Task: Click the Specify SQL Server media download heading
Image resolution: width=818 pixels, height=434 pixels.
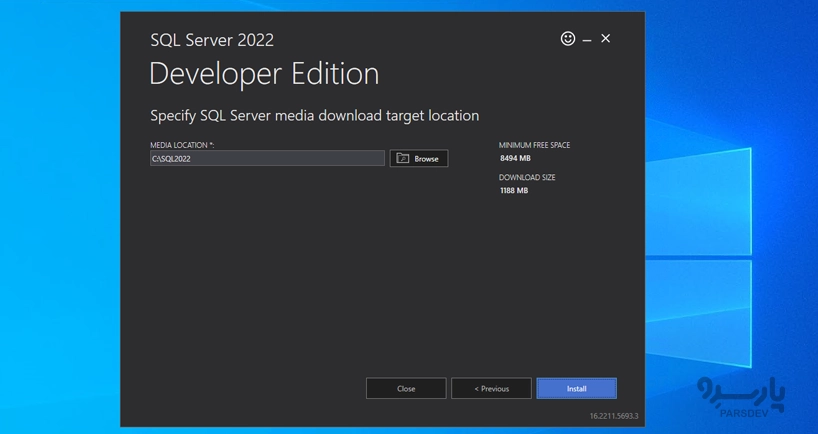Action: coord(314,115)
